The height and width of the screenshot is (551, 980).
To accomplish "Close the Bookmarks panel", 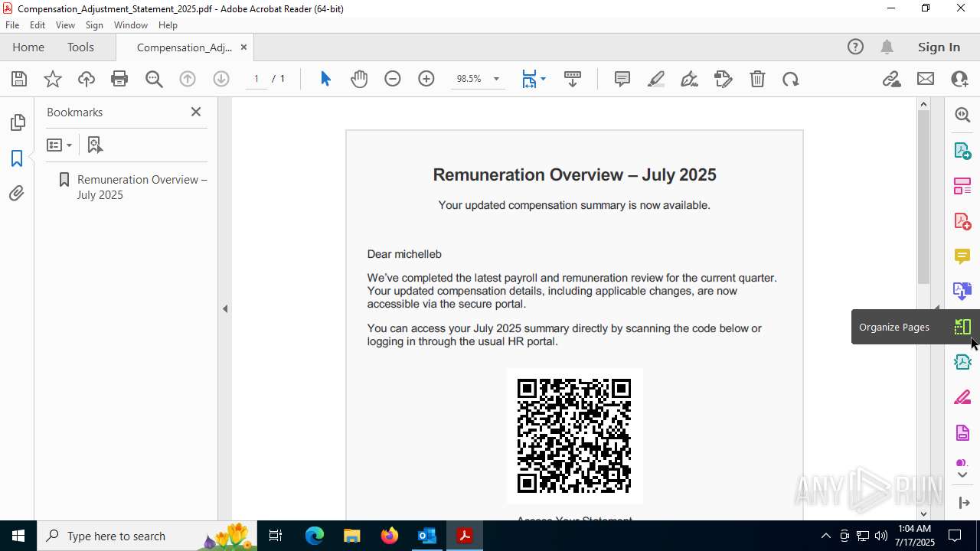I will (196, 112).
